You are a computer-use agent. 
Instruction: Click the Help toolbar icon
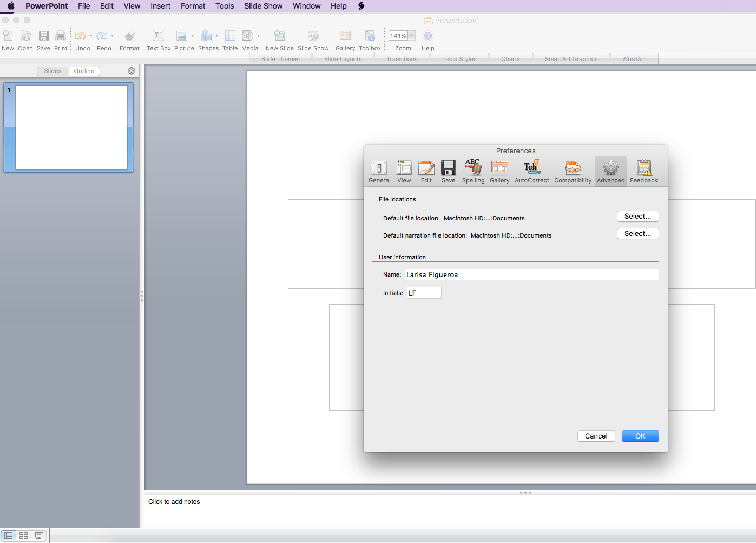[x=428, y=41]
